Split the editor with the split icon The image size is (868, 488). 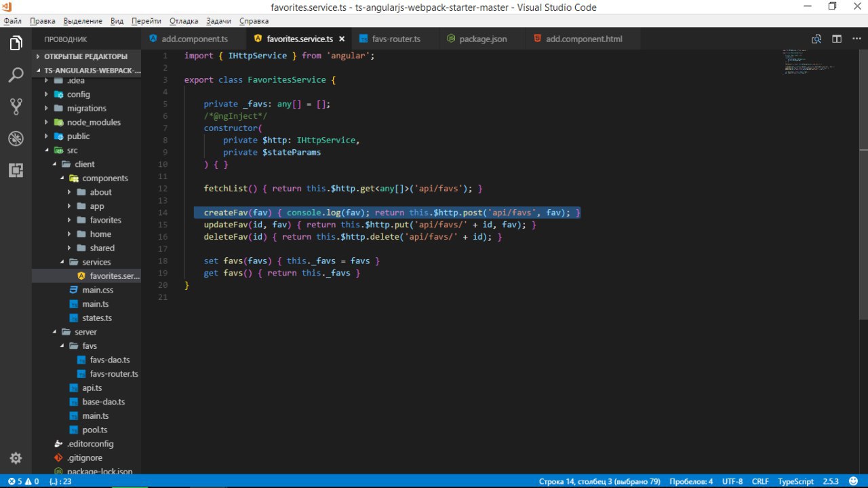click(x=837, y=39)
